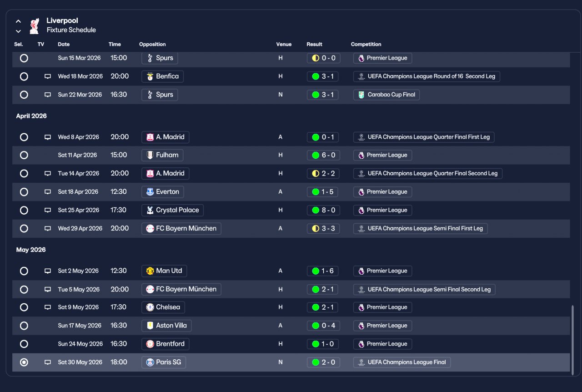Sort by the Result column header
582x392 pixels.
coord(314,44)
